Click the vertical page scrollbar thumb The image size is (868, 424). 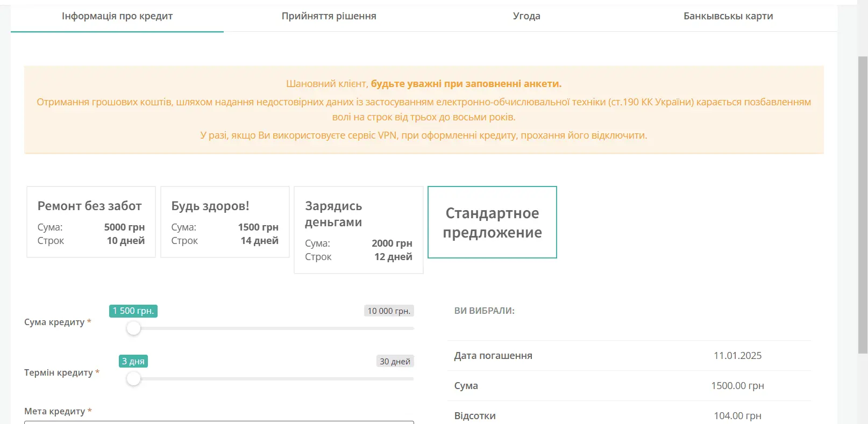pos(863,204)
